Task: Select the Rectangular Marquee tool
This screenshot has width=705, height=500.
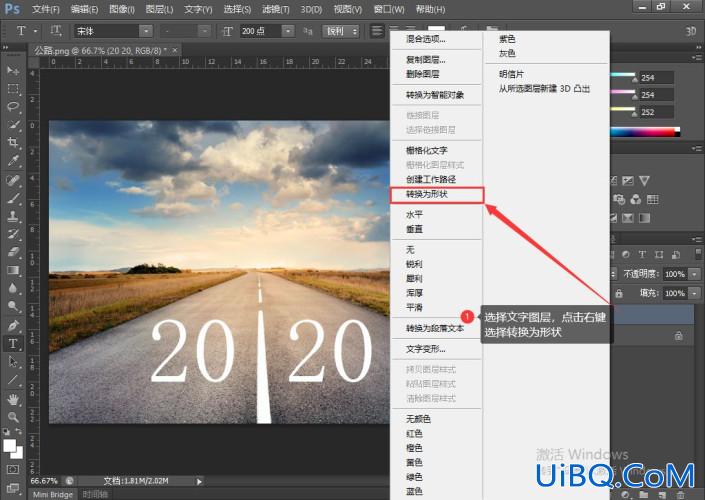Action: pyautogui.click(x=13, y=89)
